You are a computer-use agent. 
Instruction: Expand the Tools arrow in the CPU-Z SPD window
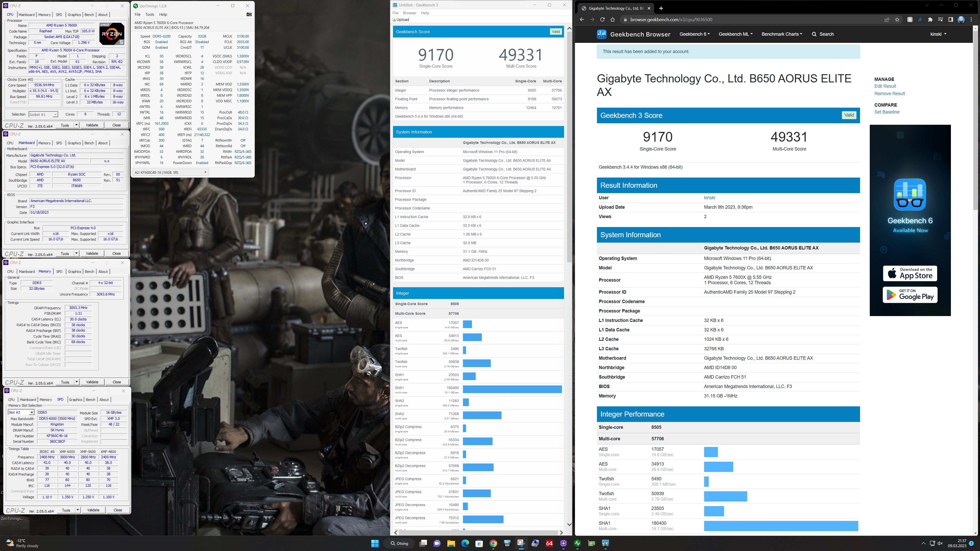click(78, 510)
